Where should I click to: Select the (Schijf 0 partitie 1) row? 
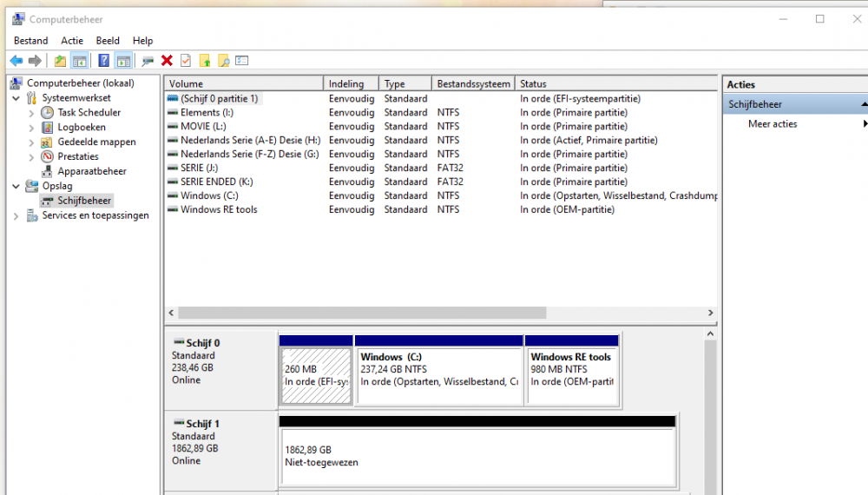(441, 98)
